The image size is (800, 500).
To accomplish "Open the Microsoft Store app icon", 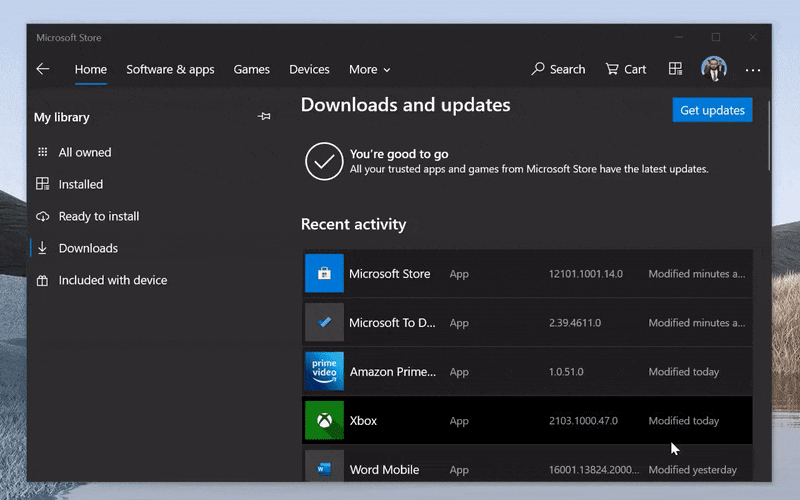I will 324,273.
